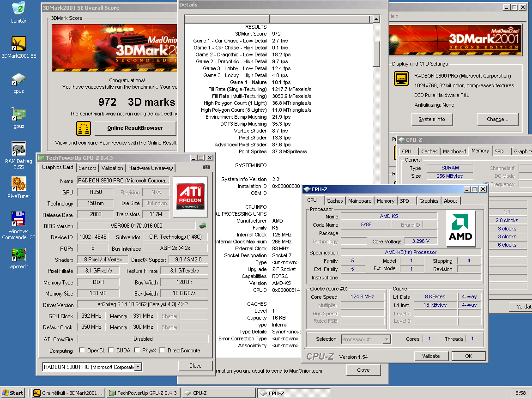Switch to 3DMark2001 taskbar button
This screenshot has width=532, height=399.
68,393
